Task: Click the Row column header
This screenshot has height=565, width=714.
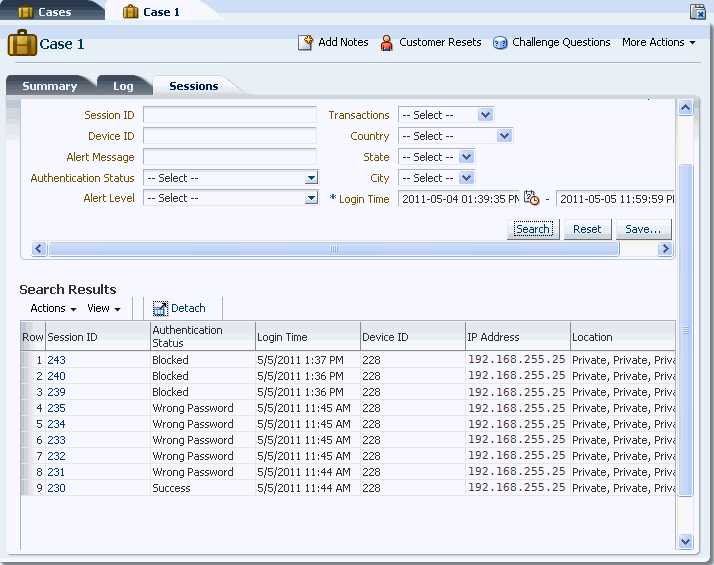Action: (33, 337)
